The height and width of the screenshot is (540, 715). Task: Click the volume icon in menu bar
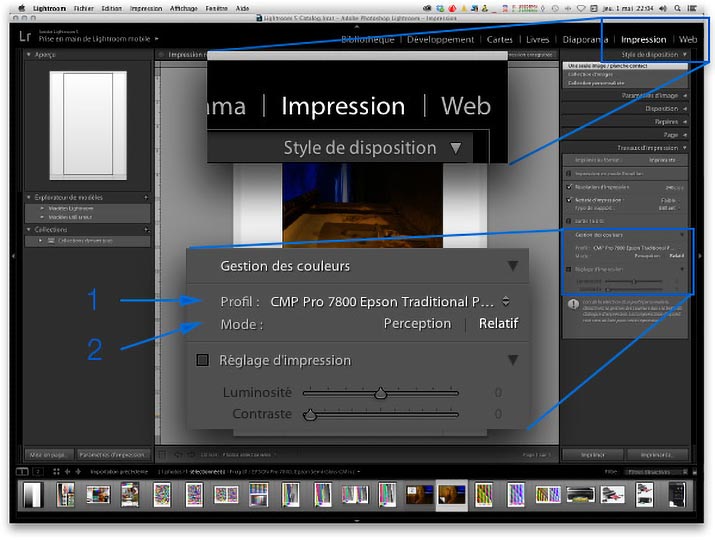[x=663, y=8]
